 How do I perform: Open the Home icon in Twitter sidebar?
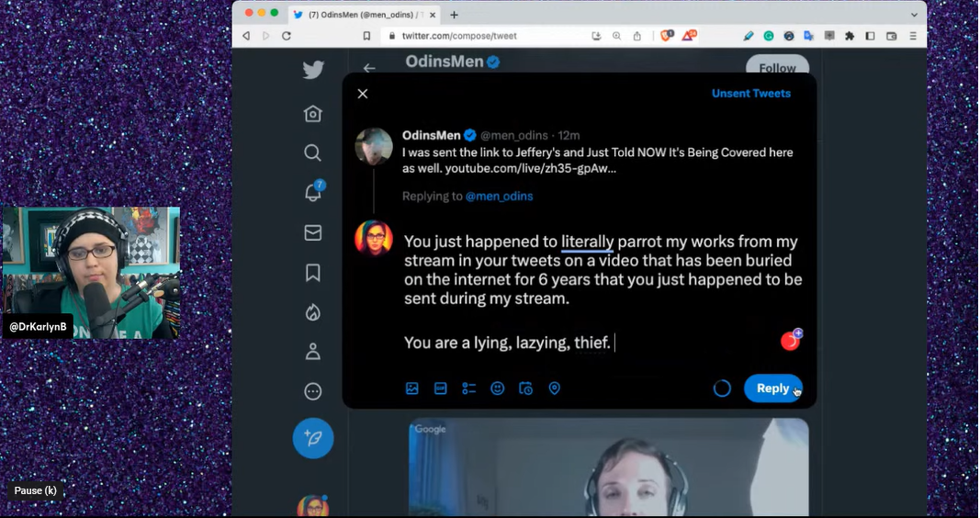[312, 114]
